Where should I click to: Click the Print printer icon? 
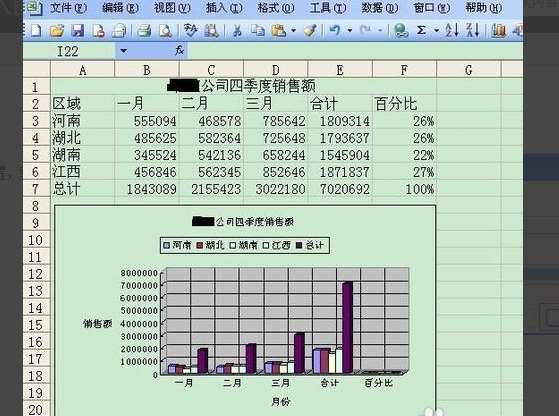(144, 31)
